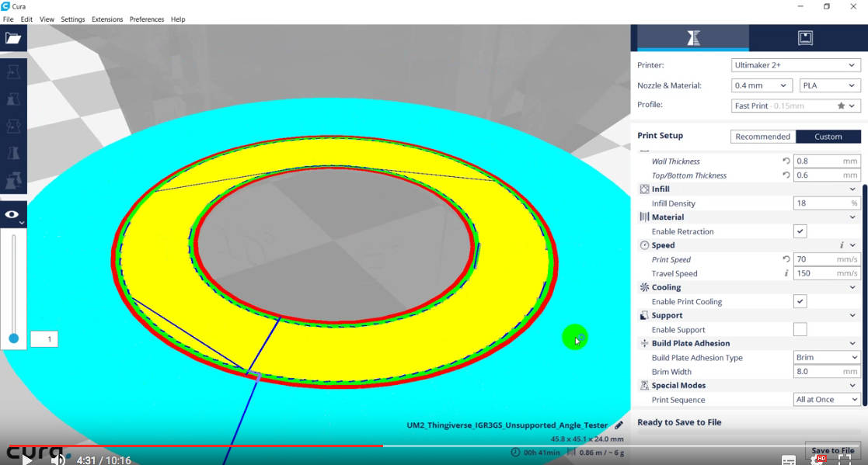Click the profile star icon
The width and height of the screenshot is (868, 465).
[841, 106]
